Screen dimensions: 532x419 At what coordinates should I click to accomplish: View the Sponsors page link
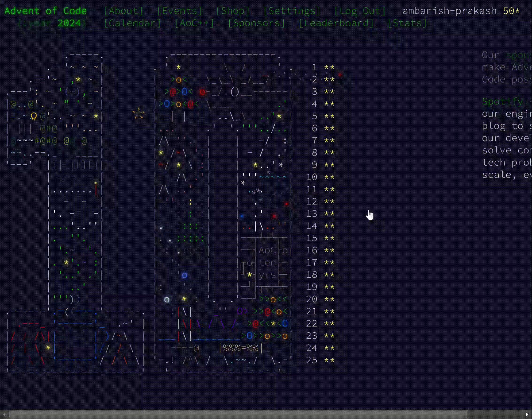point(256,23)
